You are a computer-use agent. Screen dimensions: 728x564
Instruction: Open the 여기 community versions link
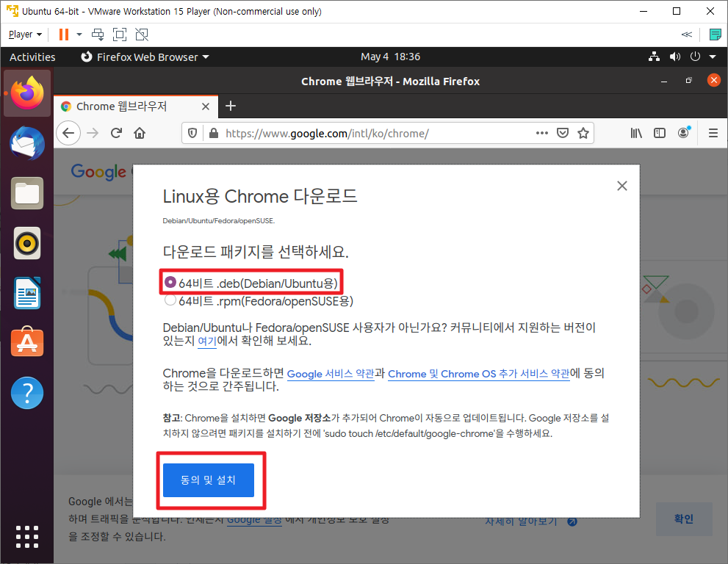coord(207,341)
